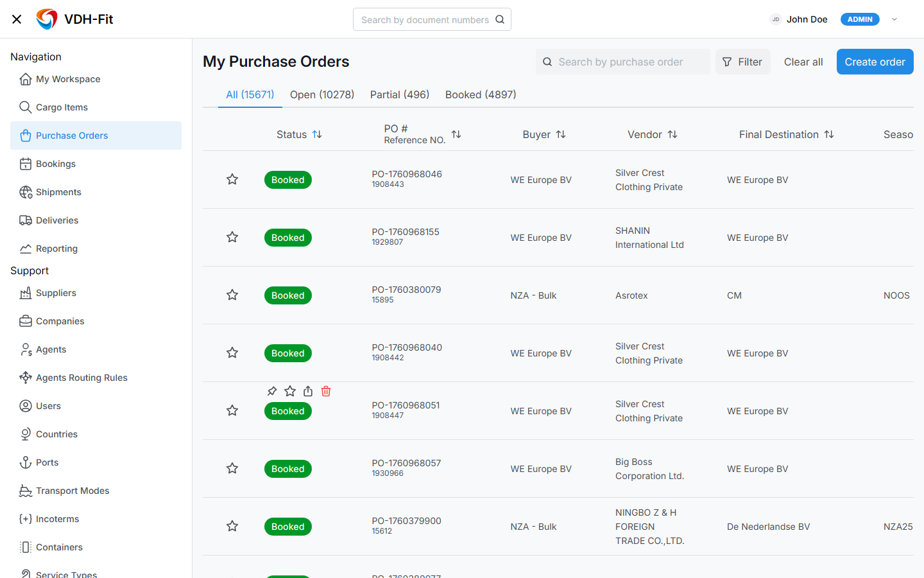Switch to the Open orders tab
The image size is (924, 578).
[321, 94]
